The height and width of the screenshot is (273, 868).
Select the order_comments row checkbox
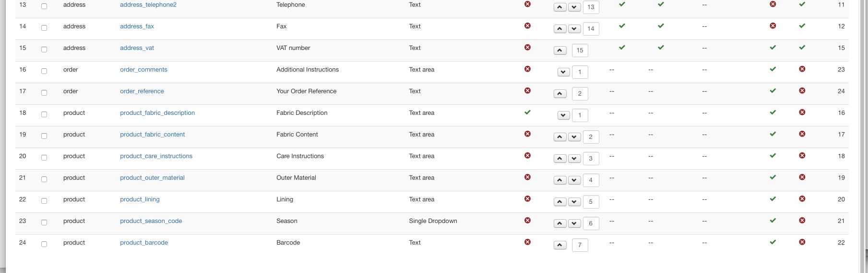(44, 71)
